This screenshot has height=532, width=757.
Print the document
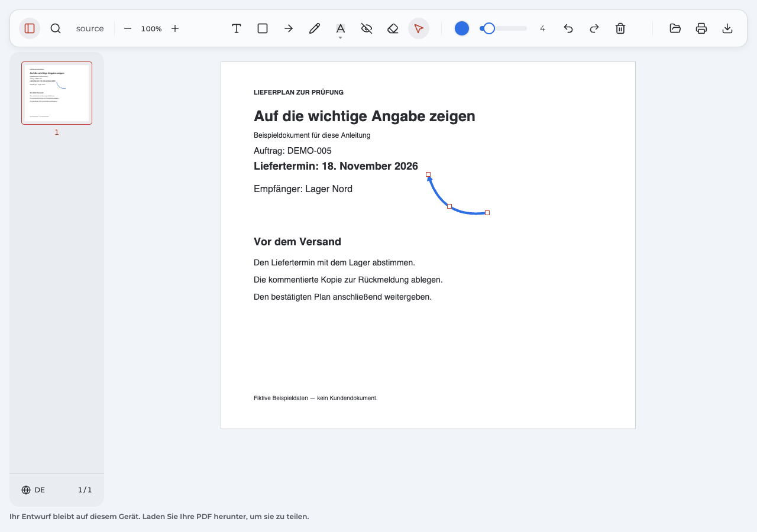[701, 28]
